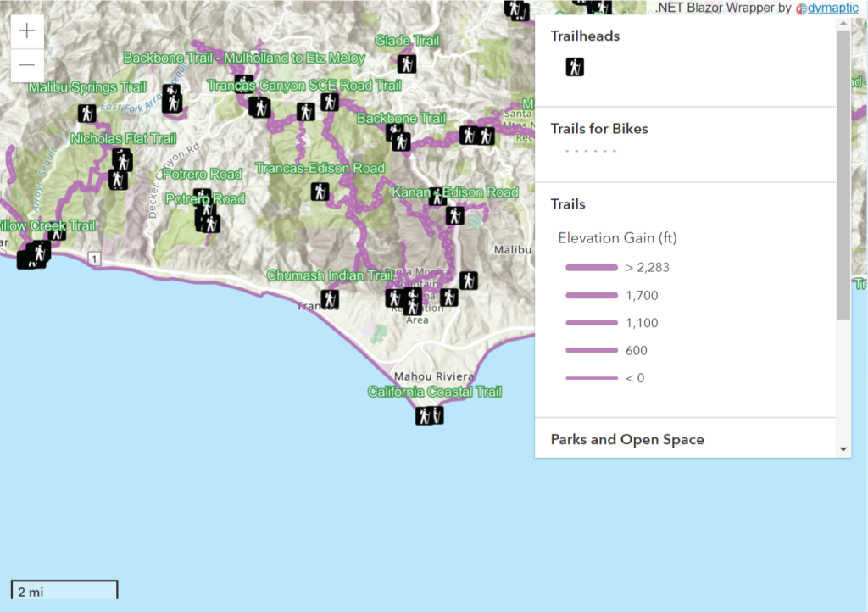
Task: Click the zoom in plus button
Action: pyautogui.click(x=27, y=31)
